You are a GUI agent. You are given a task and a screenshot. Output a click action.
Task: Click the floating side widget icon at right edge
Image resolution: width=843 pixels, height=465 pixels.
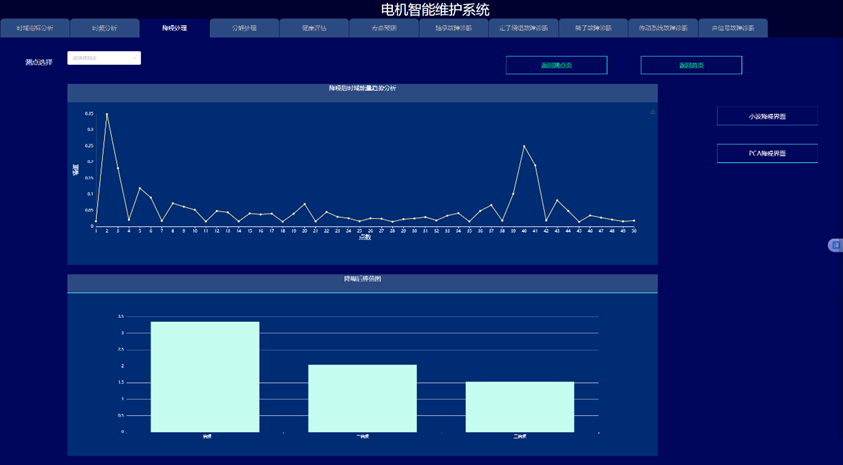836,245
